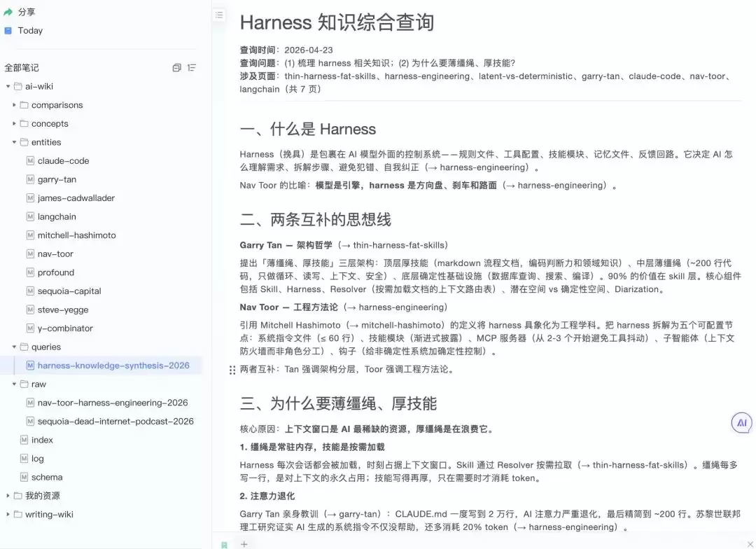Collapse the ai-wiki folder arrow

click(x=8, y=86)
